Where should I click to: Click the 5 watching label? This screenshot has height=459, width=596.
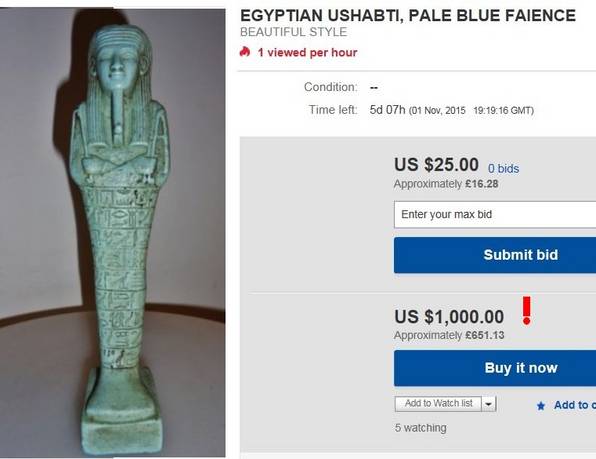click(x=421, y=428)
